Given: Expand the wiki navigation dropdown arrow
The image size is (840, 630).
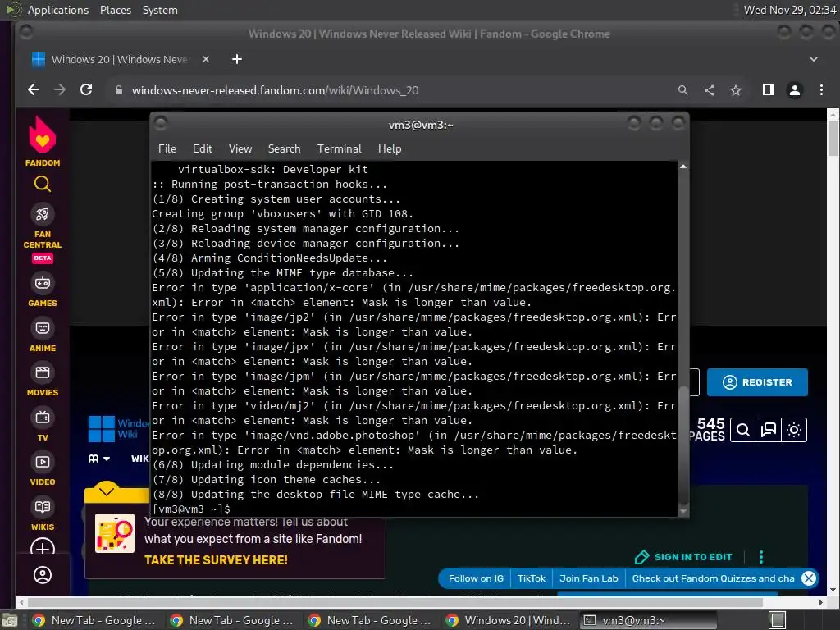Looking at the screenshot, I should (106, 459).
